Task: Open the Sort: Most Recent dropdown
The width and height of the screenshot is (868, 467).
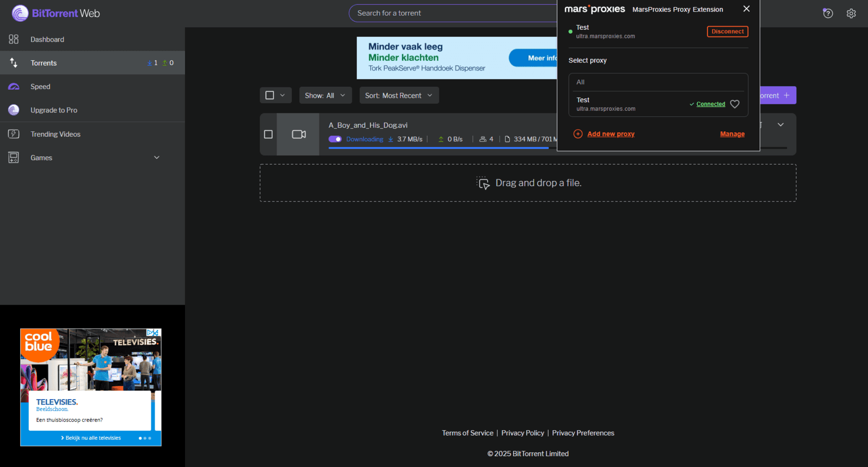Action: click(399, 95)
